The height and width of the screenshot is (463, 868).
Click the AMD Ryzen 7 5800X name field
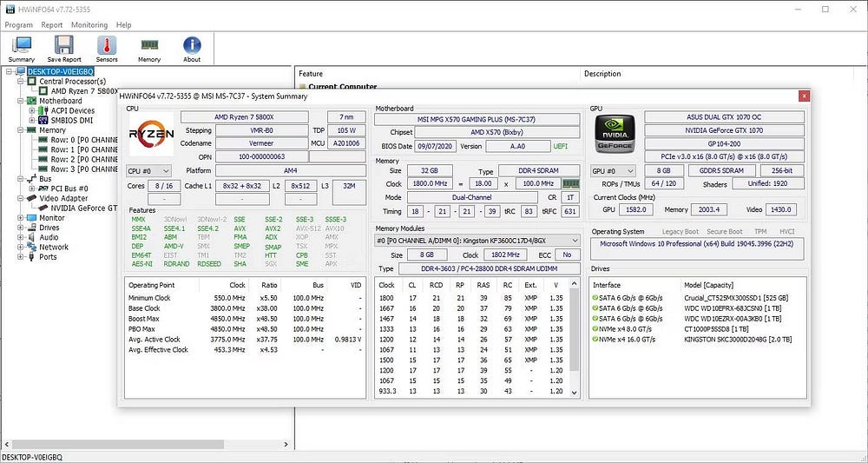pos(245,117)
